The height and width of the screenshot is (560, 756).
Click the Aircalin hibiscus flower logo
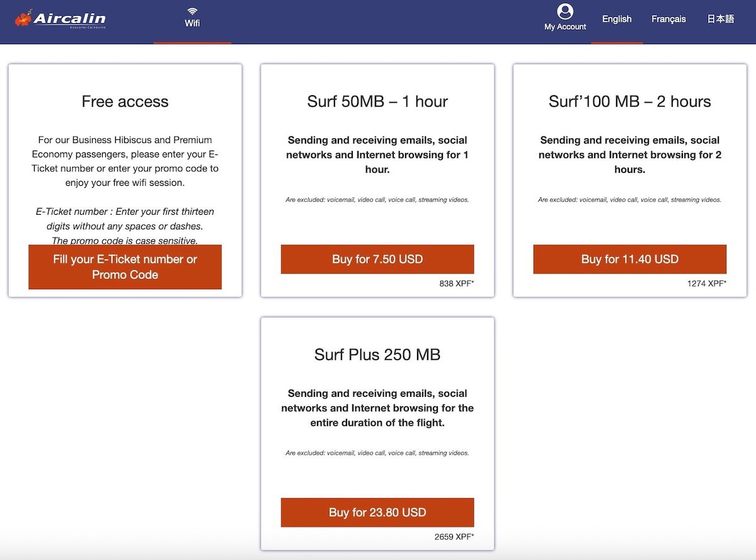click(24, 18)
